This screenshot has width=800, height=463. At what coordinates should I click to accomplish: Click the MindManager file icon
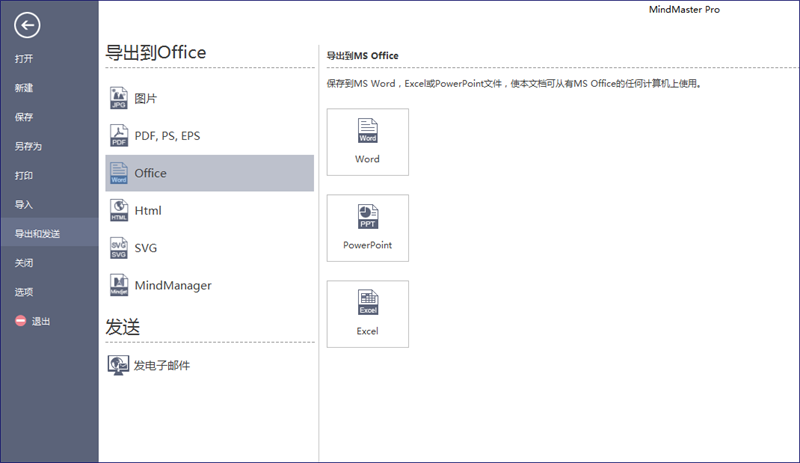[119, 285]
